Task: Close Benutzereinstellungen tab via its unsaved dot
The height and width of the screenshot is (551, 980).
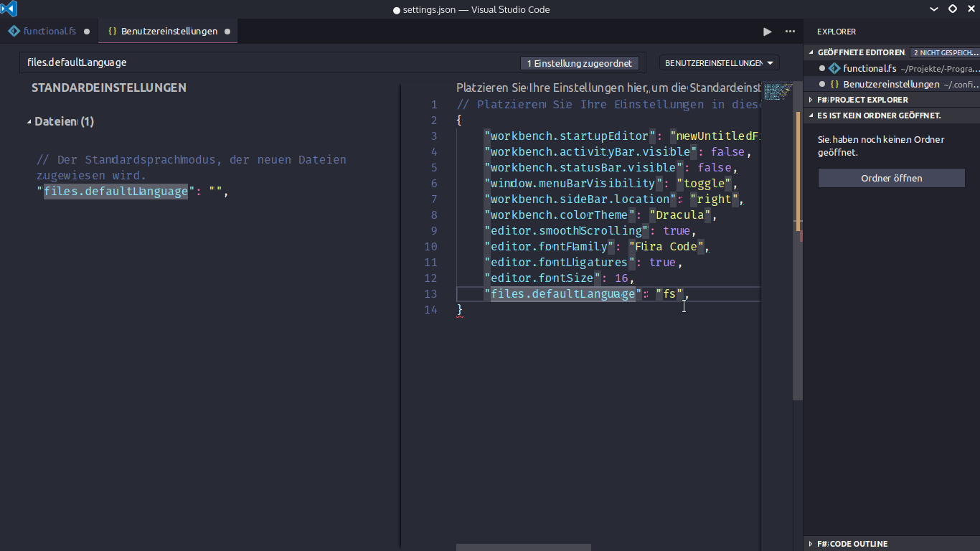Action: pos(227,32)
